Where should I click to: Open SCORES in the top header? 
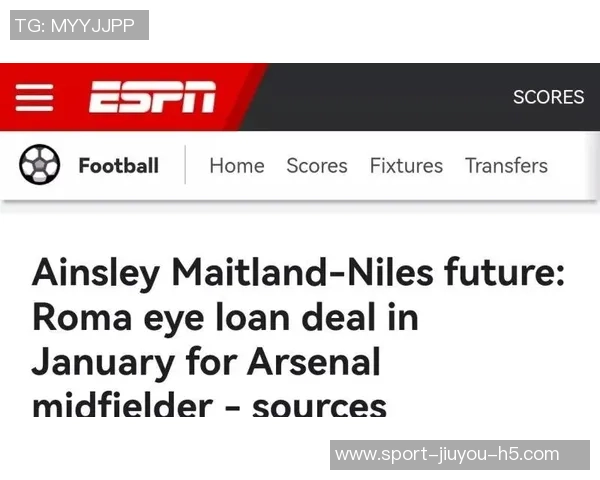(x=548, y=97)
